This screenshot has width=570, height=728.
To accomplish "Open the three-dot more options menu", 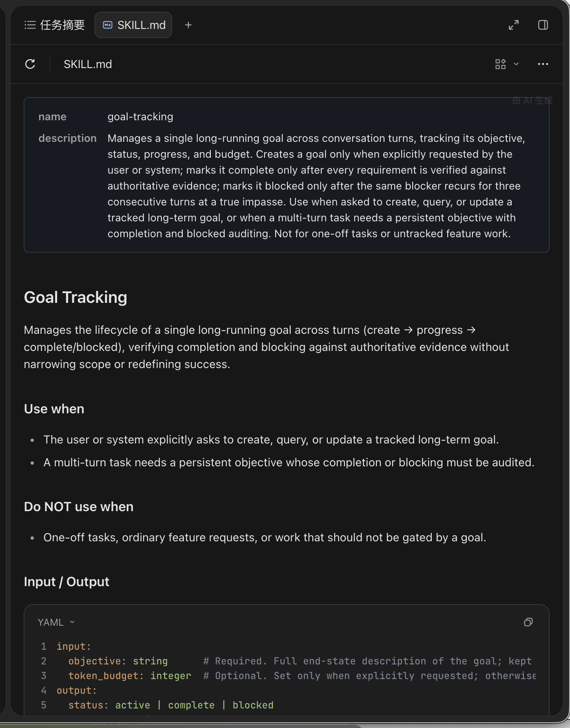I will point(543,64).
